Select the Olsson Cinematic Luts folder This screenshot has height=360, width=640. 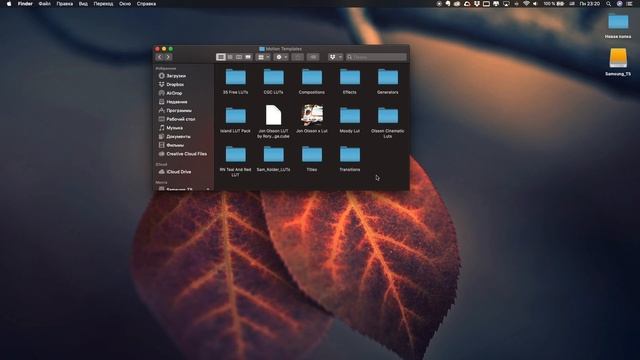388,116
